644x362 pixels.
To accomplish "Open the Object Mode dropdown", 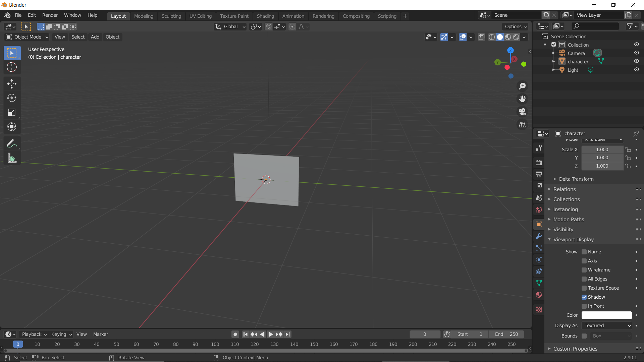I will point(27,37).
